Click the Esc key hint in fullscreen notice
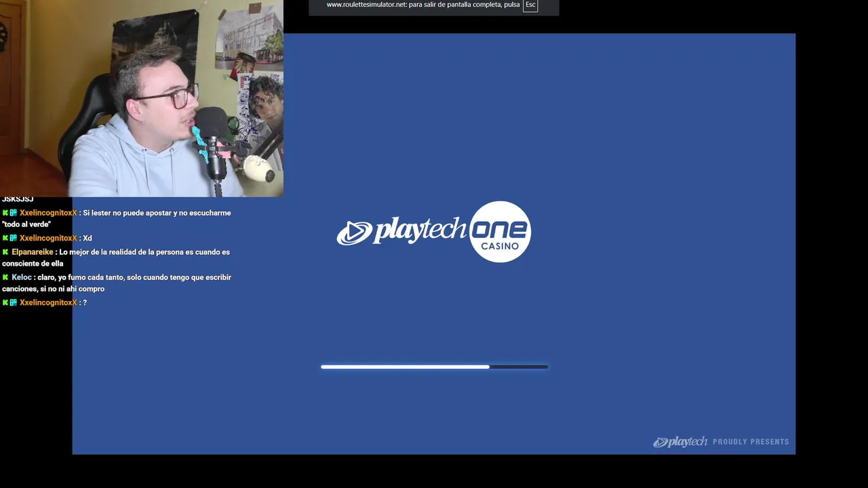 pyautogui.click(x=530, y=5)
